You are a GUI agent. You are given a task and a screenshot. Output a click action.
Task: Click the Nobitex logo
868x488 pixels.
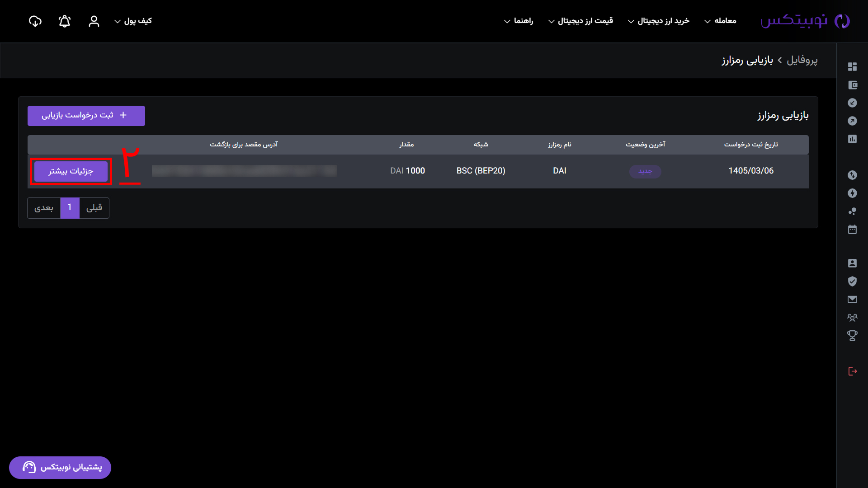click(x=805, y=21)
